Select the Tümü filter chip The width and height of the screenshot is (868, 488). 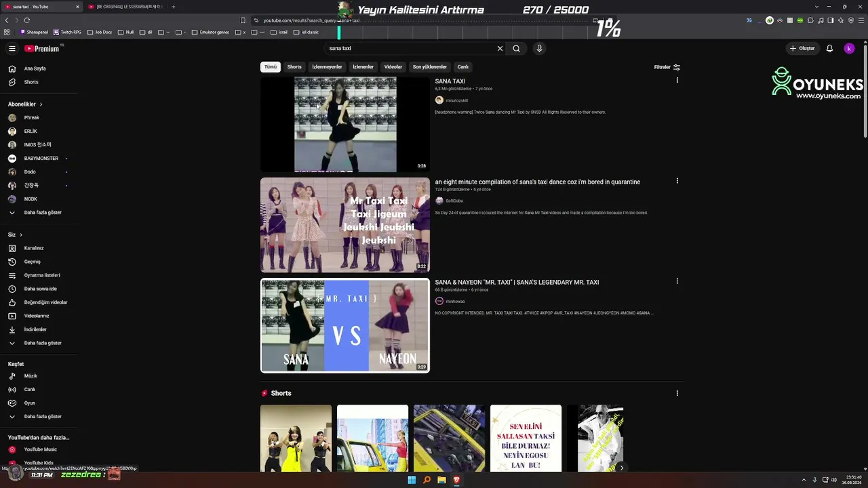(271, 67)
